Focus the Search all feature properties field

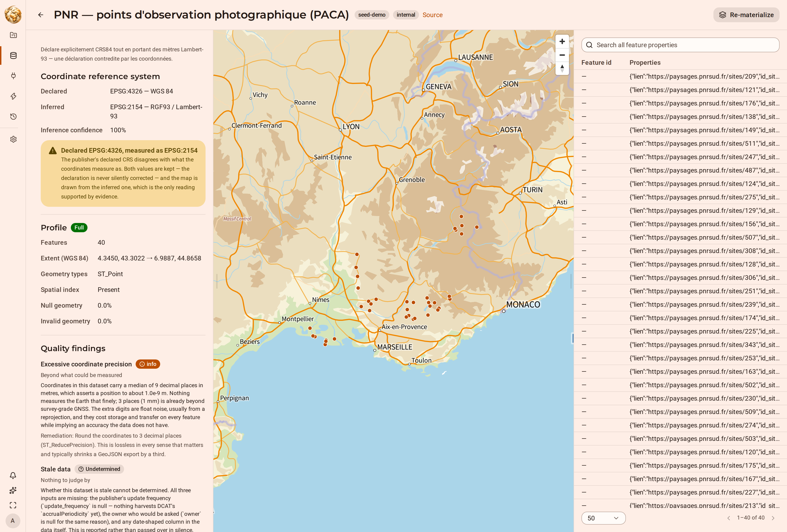[x=680, y=45]
